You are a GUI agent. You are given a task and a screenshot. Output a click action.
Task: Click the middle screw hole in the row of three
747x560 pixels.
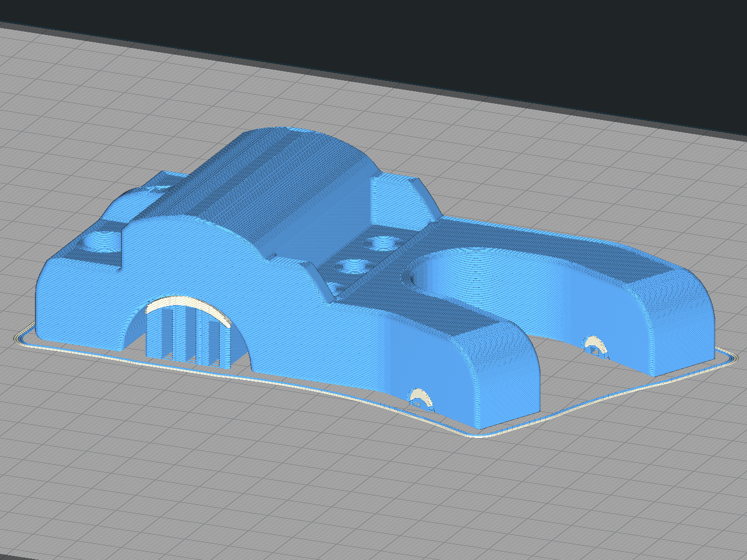(354, 266)
